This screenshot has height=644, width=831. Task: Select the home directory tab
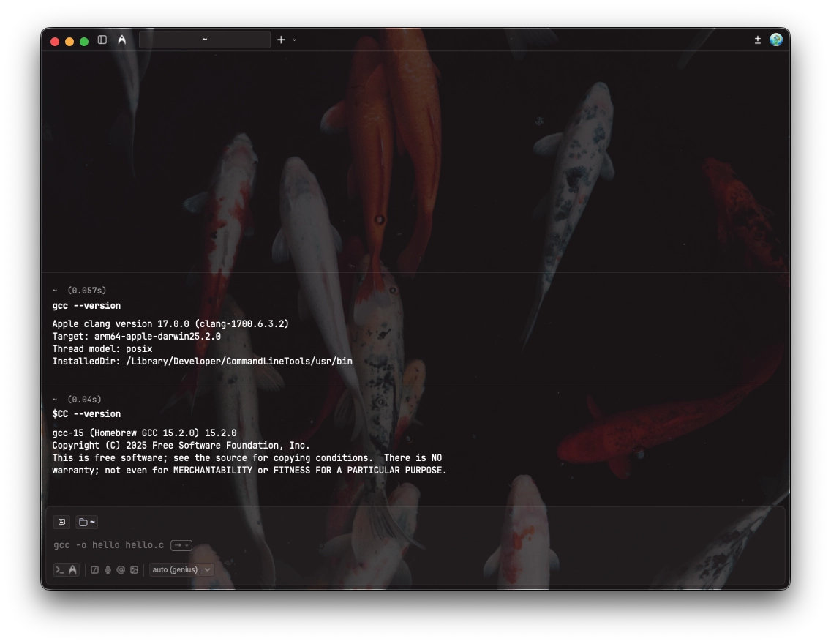(204, 40)
